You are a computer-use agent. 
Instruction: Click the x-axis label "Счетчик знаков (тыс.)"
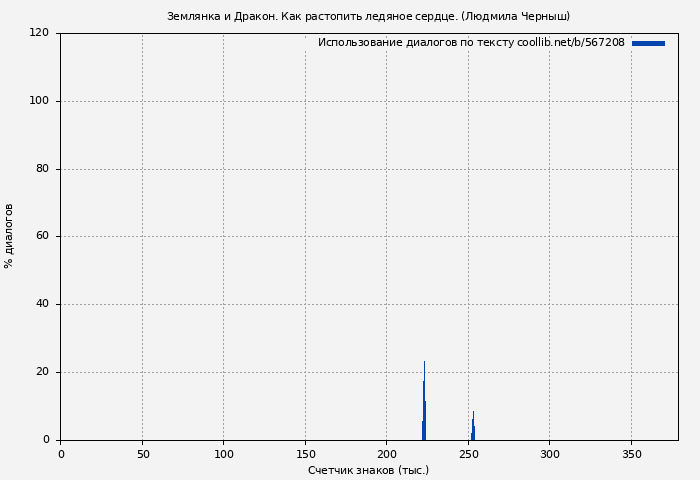point(368,470)
